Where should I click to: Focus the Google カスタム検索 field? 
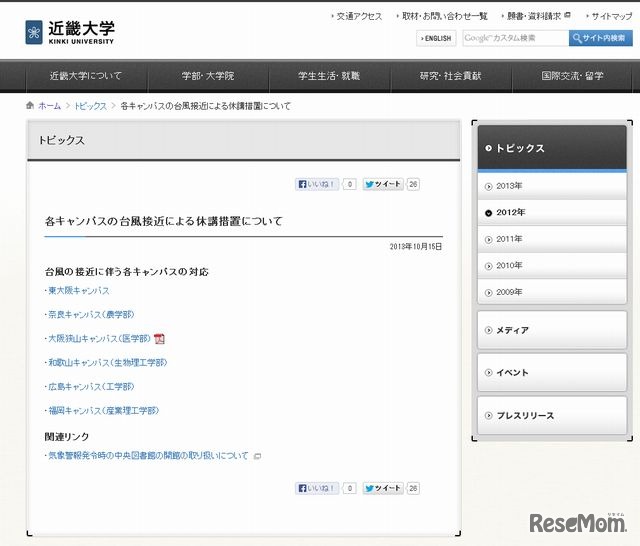516,38
